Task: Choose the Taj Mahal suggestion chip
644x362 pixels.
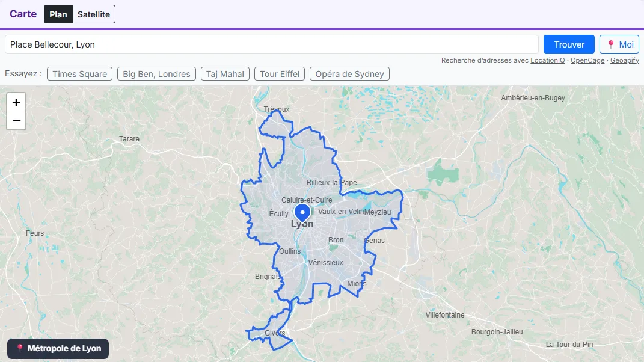Action: [225, 74]
